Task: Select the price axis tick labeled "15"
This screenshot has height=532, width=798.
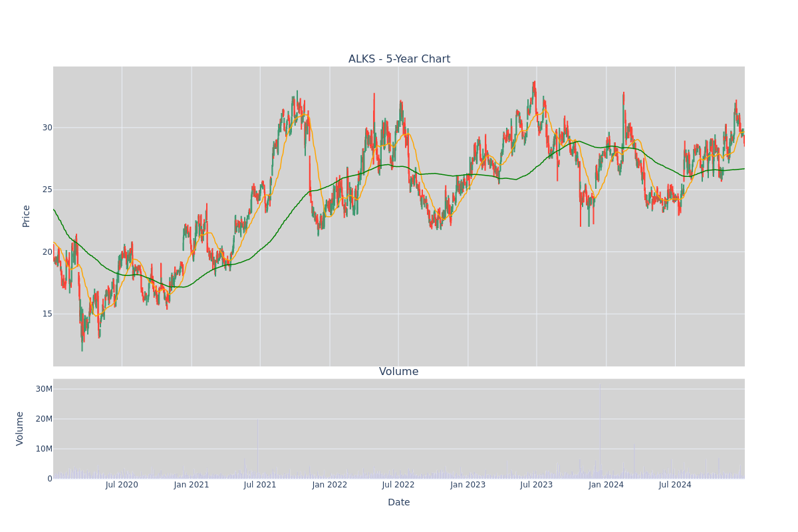Action: [47, 314]
